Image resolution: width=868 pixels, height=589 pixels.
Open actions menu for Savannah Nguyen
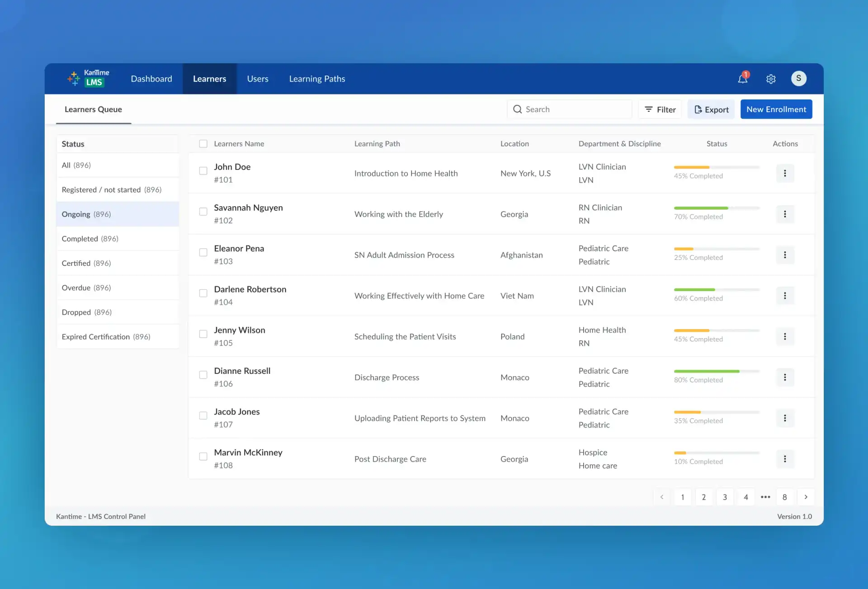(785, 214)
